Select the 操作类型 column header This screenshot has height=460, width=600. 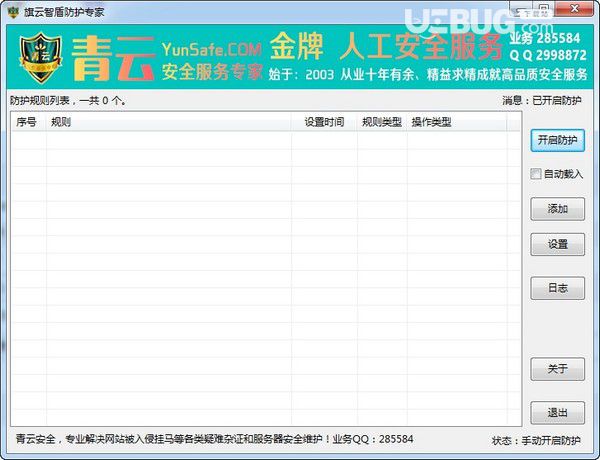coord(457,122)
